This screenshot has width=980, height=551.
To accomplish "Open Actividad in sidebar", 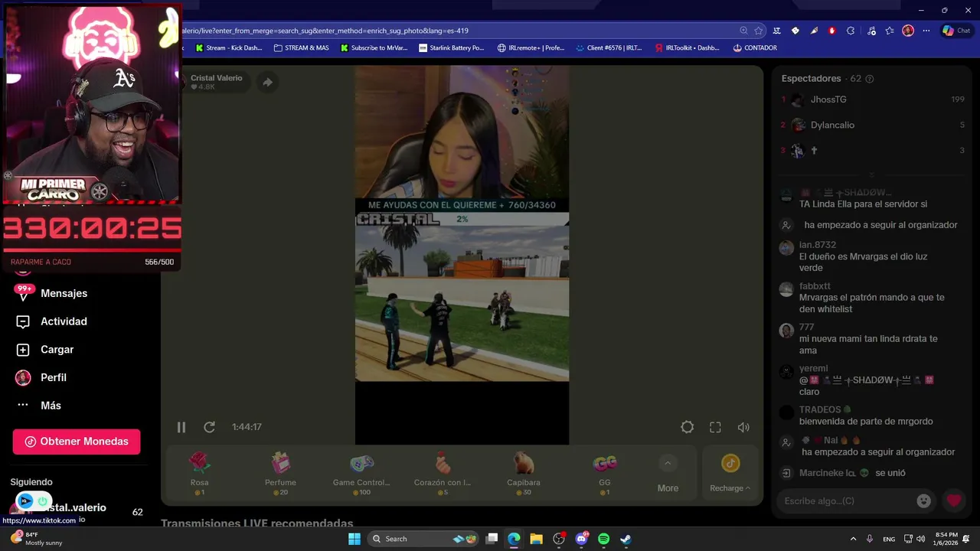I will click(x=64, y=321).
